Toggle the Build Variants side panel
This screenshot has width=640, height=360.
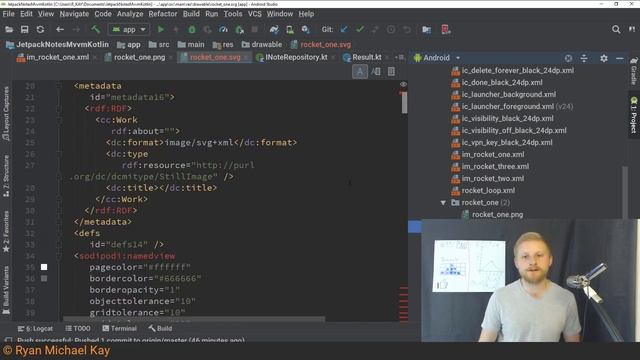point(6,290)
